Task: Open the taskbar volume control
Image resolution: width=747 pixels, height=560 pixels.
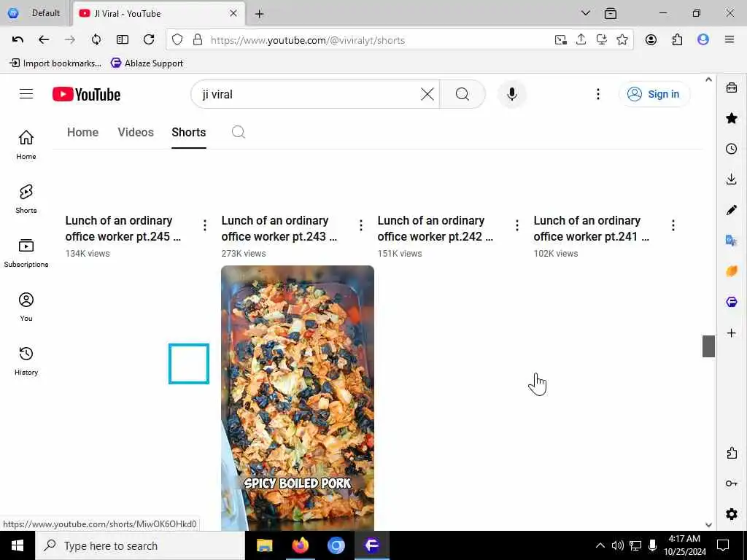Action: click(x=617, y=545)
